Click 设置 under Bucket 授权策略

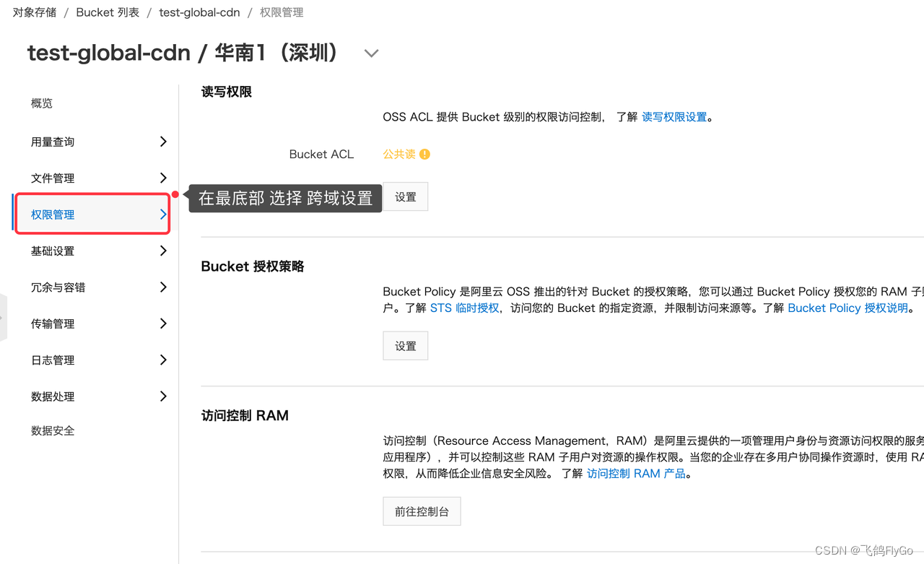click(405, 345)
